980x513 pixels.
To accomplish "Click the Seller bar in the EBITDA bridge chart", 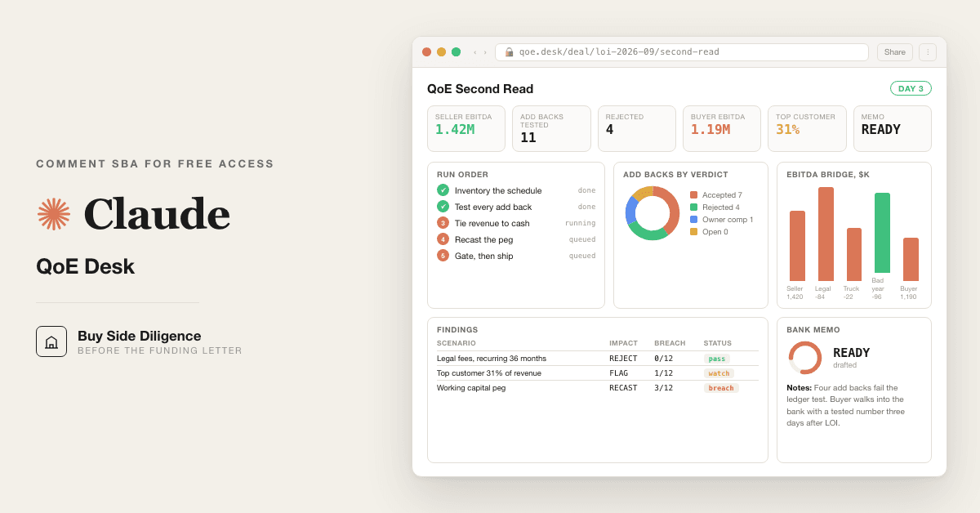I will 797,246.
